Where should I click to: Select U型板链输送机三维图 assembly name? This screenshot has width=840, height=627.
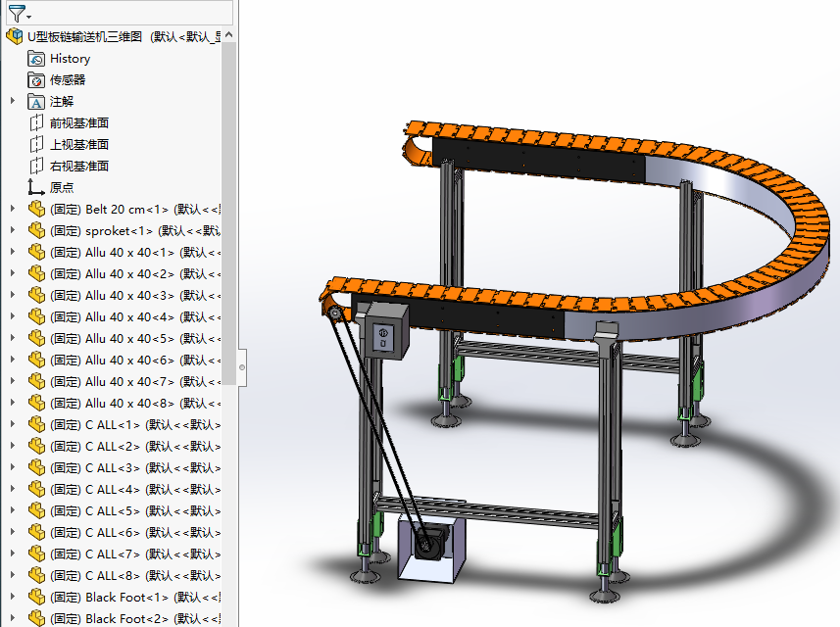(x=84, y=36)
